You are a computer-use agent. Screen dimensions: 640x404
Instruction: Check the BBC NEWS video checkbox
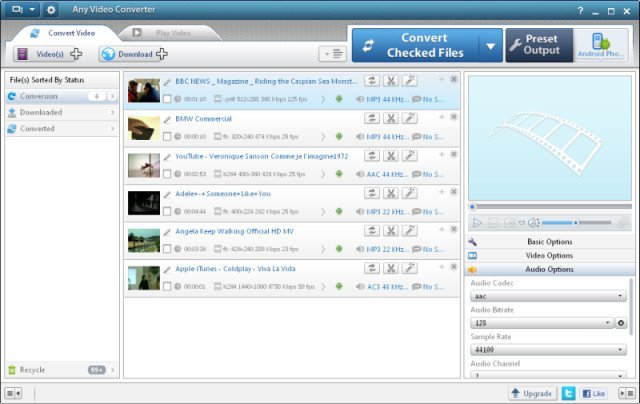(167, 98)
